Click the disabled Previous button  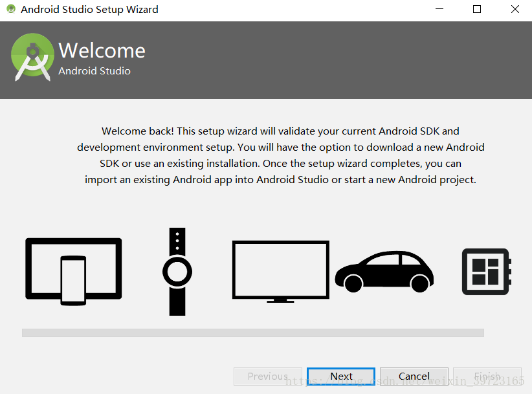(268, 377)
